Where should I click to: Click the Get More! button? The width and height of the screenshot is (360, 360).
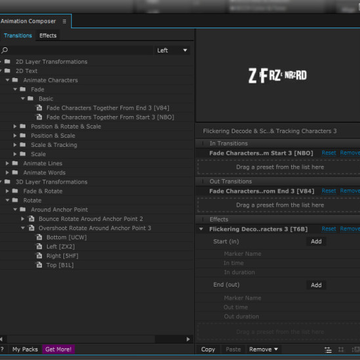(58, 349)
